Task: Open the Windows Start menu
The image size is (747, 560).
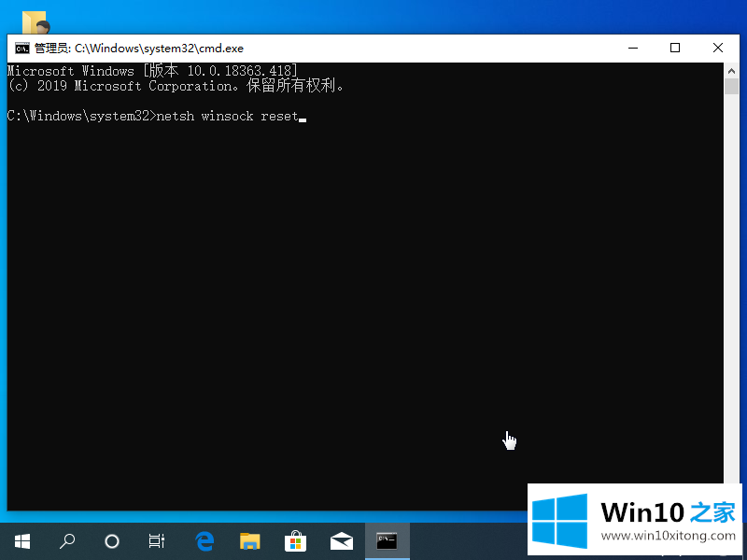Action: pyautogui.click(x=21, y=540)
